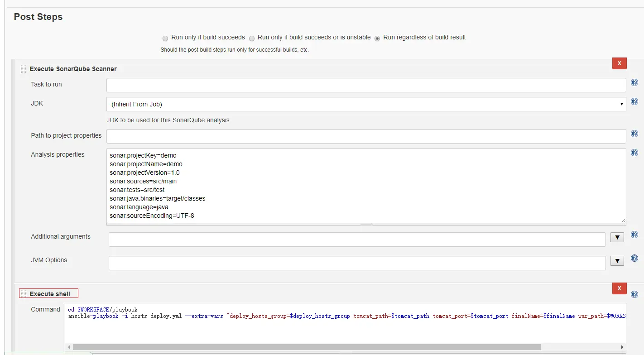Select Run regardless of build result
The width and height of the screenshot is (644, 355).
(x=377, y=38)
